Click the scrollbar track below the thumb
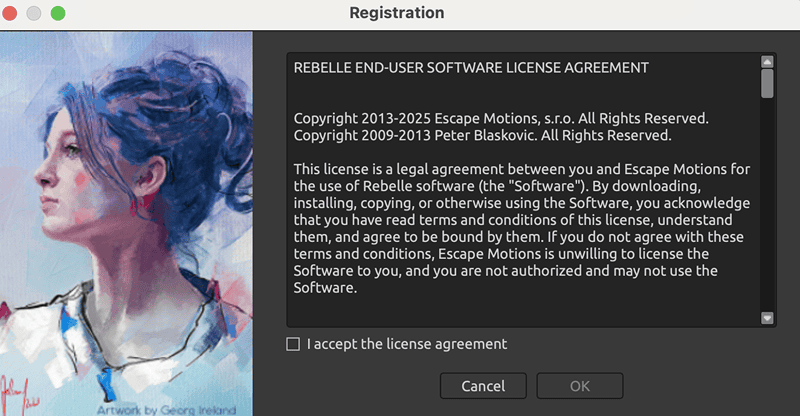The image size is (800, 416). click(767, 204)
